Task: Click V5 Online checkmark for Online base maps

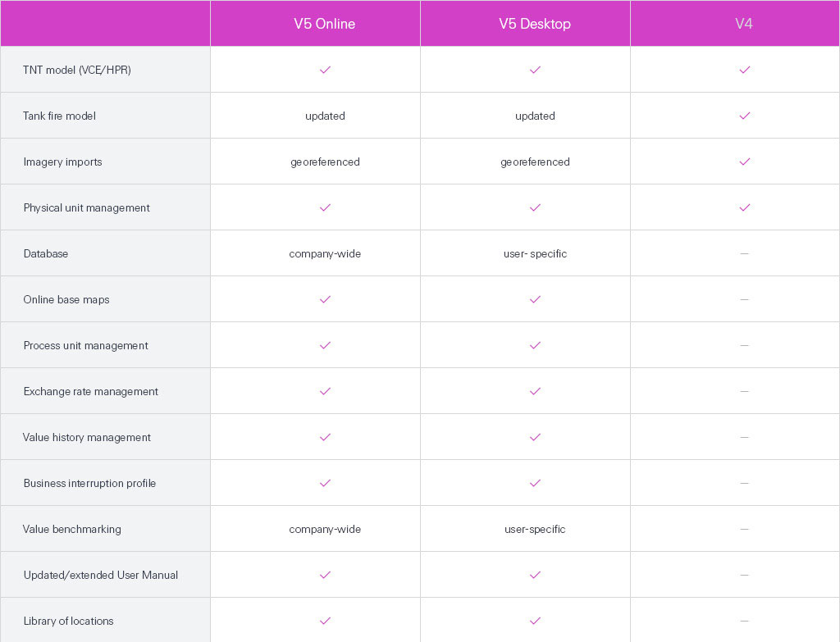Action: pyautogui.click(x=325, y=299)
